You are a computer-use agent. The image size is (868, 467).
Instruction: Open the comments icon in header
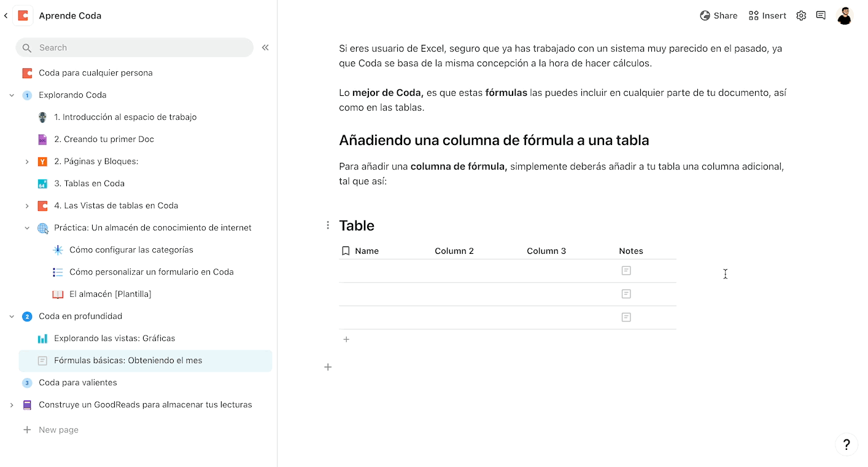(821, 15)
